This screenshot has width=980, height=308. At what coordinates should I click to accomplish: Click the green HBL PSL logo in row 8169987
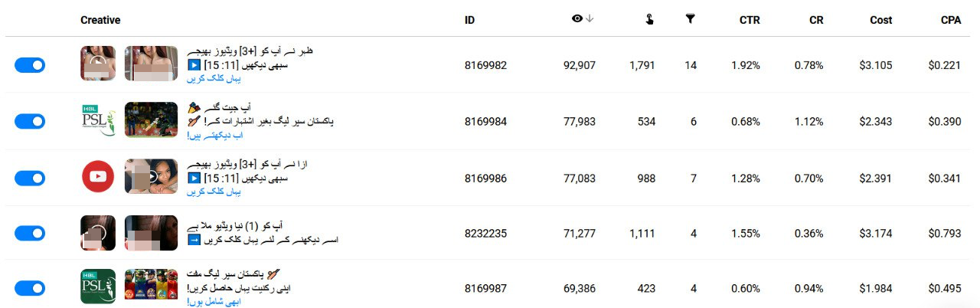tap(98, 287)
